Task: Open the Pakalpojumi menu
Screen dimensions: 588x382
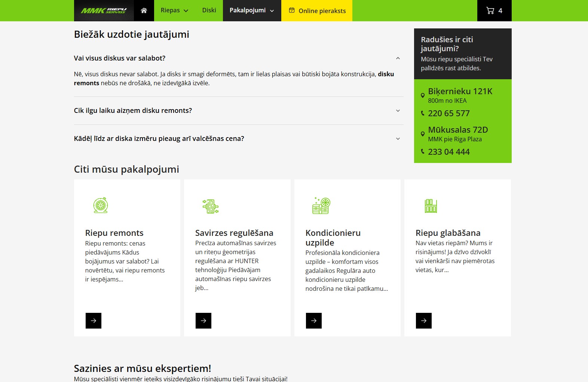Action: tap(252, 10)
